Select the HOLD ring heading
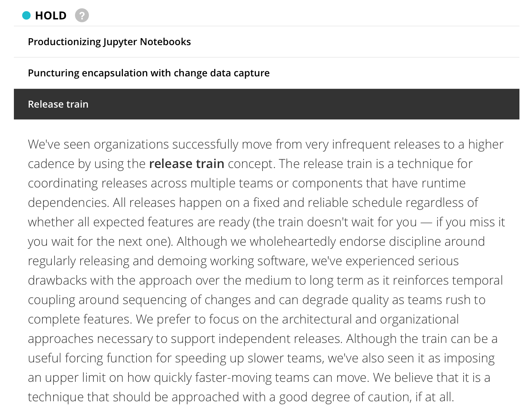Viewport: 525px width, 420px height. [51, 16]
